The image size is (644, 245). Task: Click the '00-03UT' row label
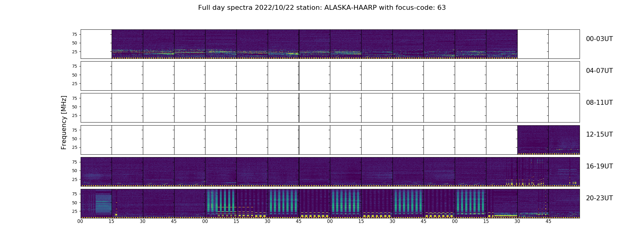tap(599, 39)
